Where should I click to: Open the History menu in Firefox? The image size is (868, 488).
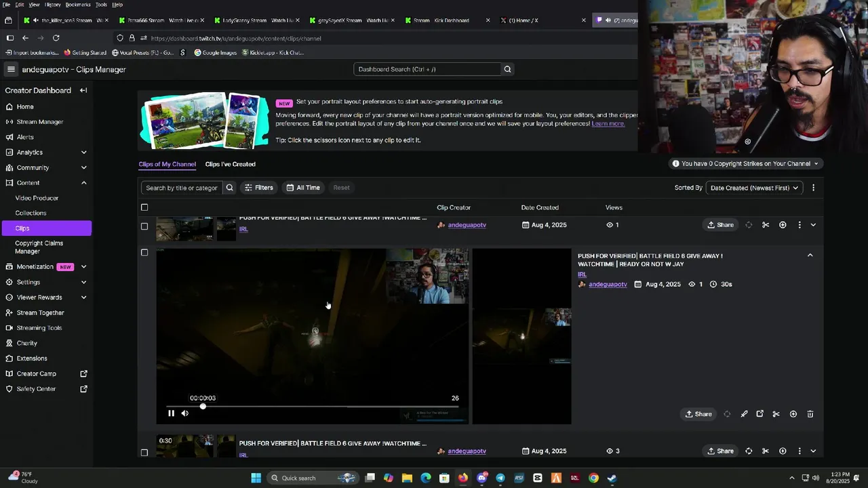[x=52, y=4]
